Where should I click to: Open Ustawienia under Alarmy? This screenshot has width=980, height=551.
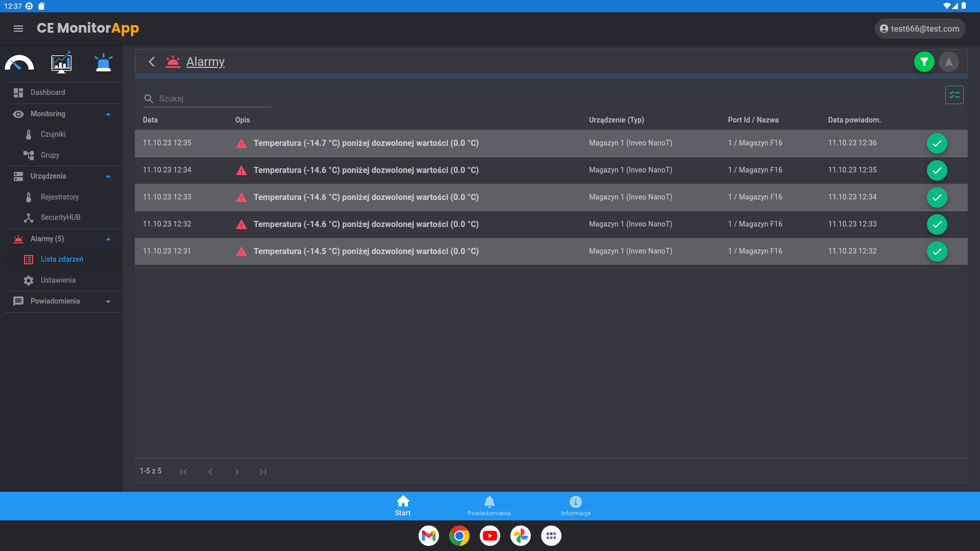(63, 280)
